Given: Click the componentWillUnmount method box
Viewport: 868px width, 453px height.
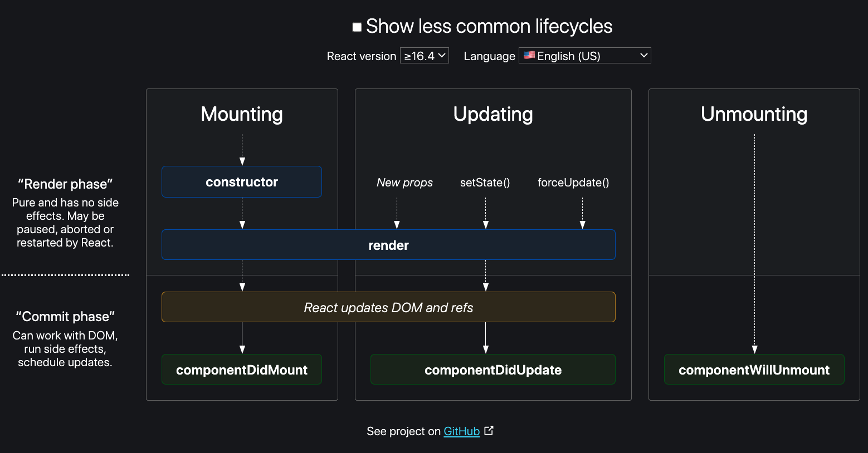Looking at the screenshot, I should click(x=754, y=370).
